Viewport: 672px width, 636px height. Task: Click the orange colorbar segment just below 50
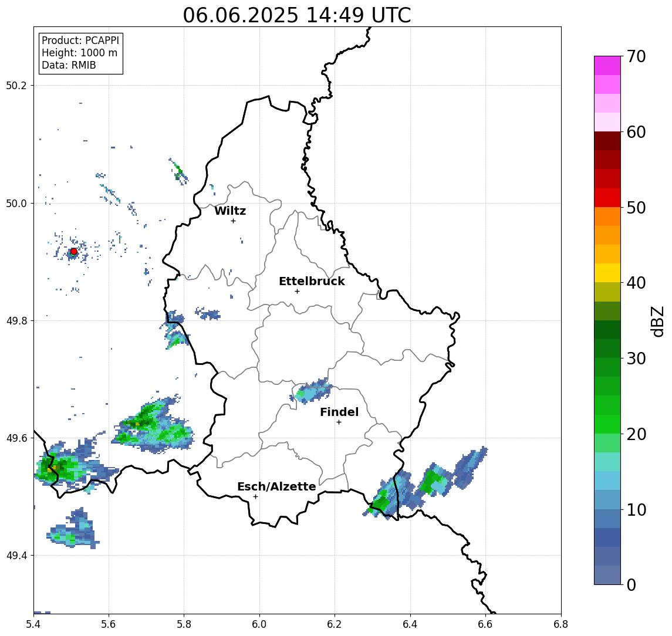click(607, 216)
